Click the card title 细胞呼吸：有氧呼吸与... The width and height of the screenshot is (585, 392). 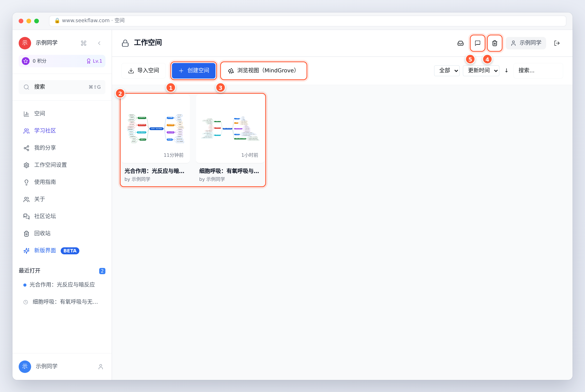229,171
